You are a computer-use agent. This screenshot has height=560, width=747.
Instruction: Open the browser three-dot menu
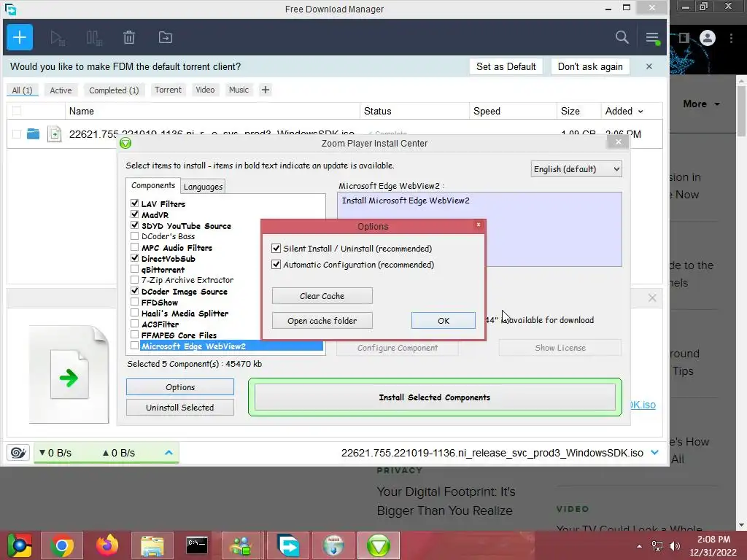731,38
